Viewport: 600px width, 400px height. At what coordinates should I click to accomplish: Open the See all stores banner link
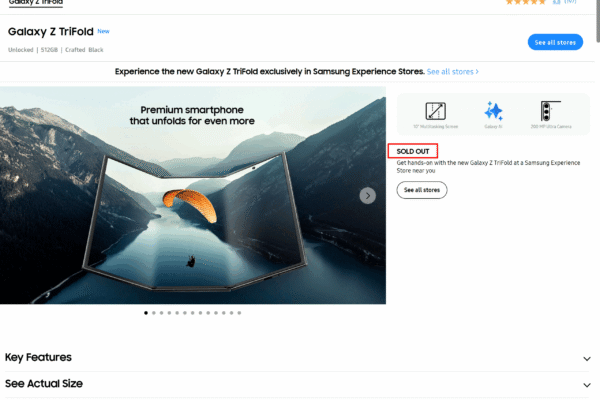[452, 72]
